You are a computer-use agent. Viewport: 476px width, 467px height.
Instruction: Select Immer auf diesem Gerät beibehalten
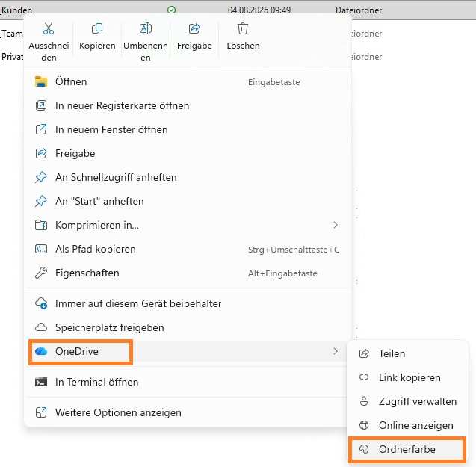(188, 303)
